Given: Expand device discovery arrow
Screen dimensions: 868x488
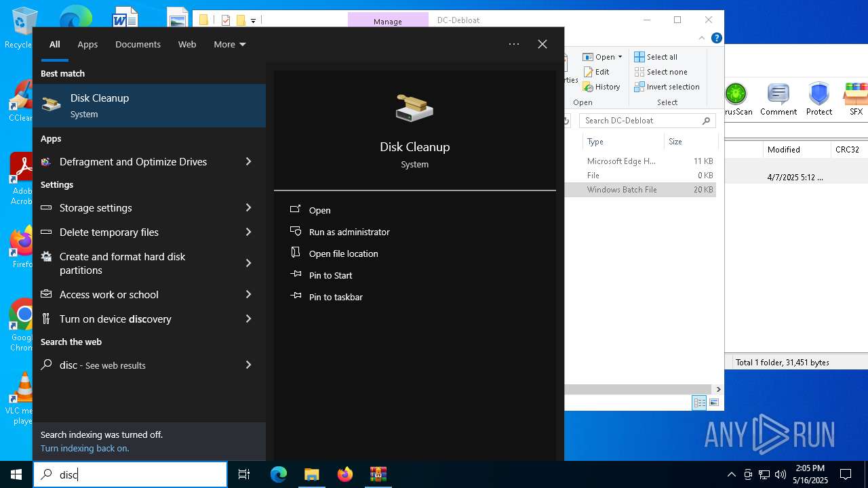Looking at the screenshot, I should [x=248, y=319].
